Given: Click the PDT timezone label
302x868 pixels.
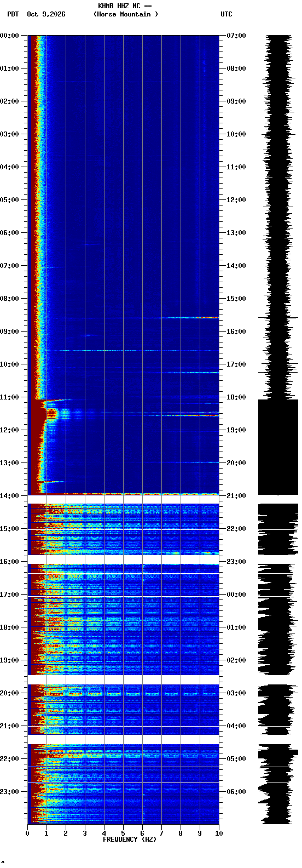Looking at the screenshot, I should click(x=13, y=14).
